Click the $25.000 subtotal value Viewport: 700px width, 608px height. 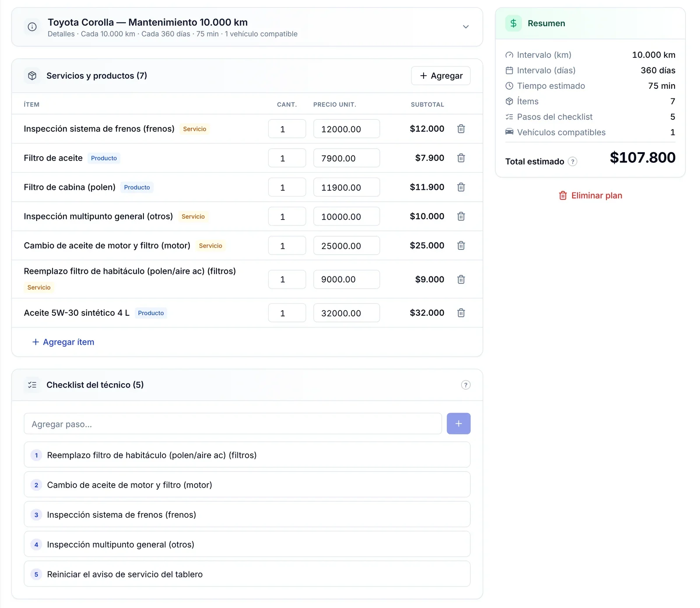(427, 245)
